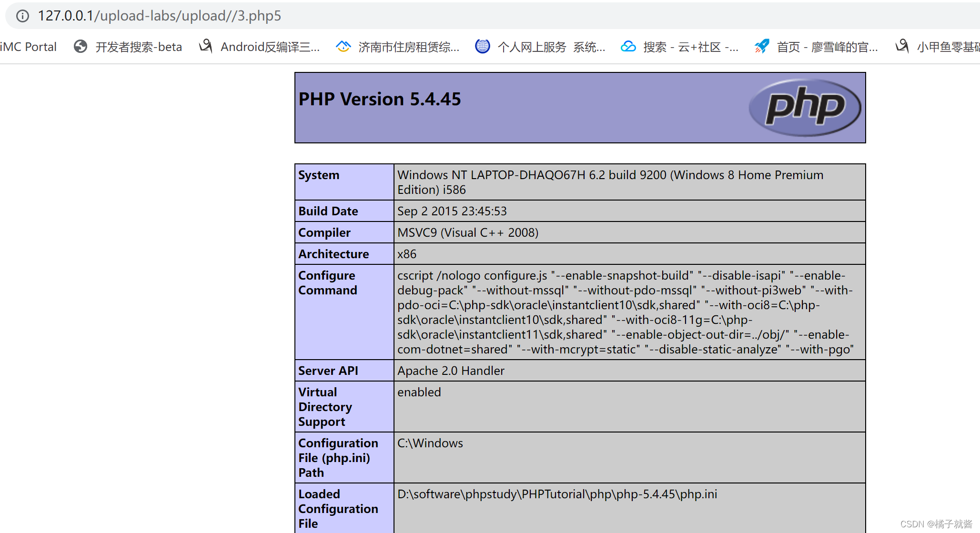Open the 开发者搜索-beta bookmark

click(138, 47)
